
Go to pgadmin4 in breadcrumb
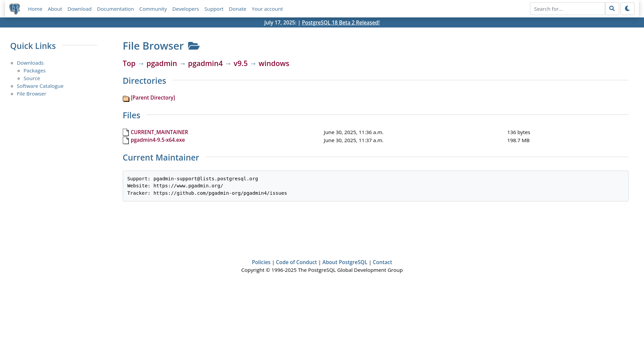tap(205, 63)
